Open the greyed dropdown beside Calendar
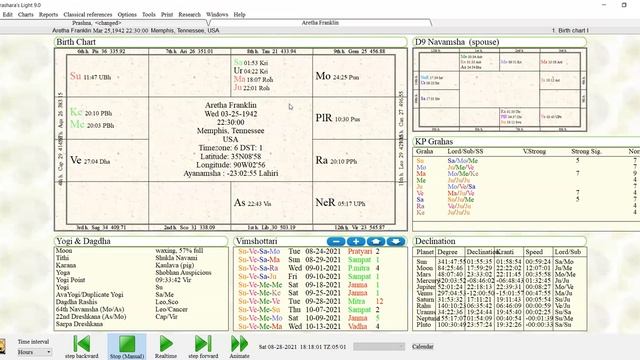The image size is (640, 360). [379, 347]
